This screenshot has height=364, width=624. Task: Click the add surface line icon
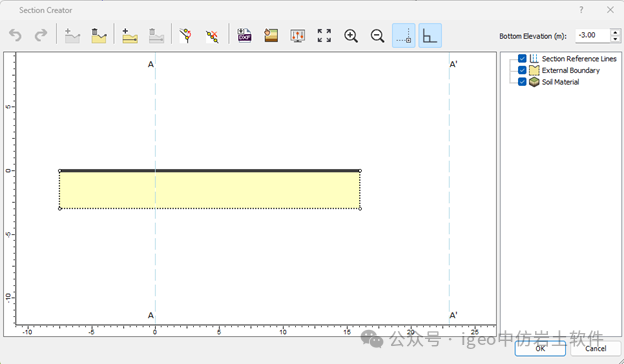click(72, 36)
